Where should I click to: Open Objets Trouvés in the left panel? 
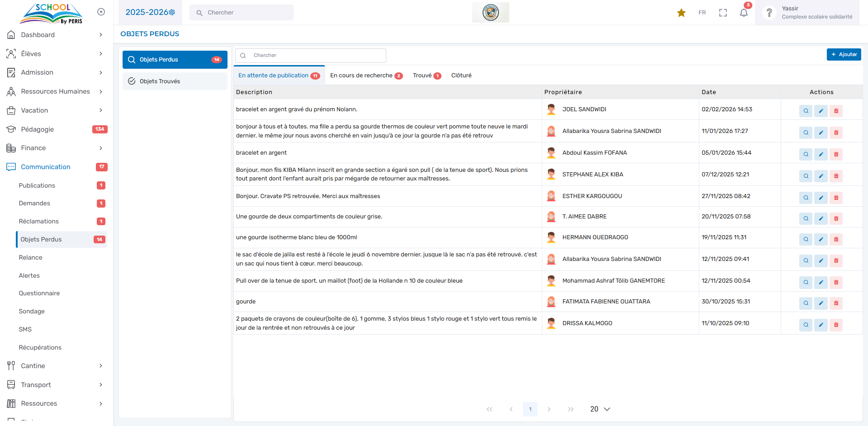[175, 81]
